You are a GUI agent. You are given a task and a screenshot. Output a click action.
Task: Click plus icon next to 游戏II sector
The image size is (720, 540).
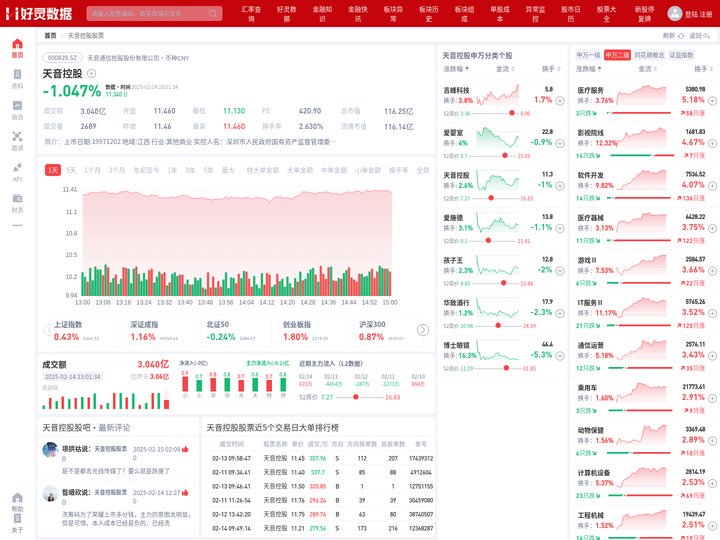(712, 271)
